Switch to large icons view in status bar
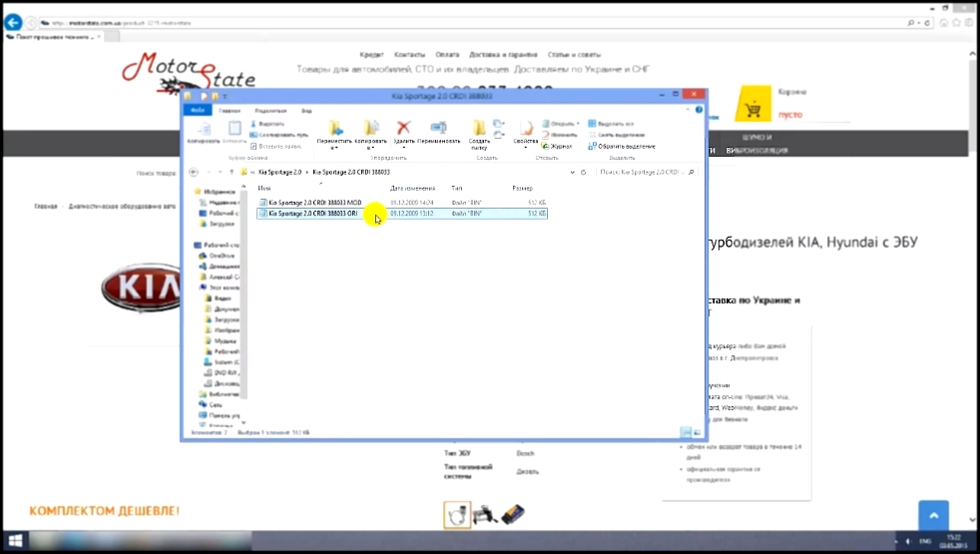This screenshot has width=980, height=554. click(697, 432)
